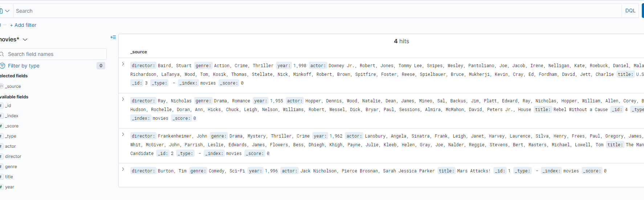
Task: Switch query language via DQL button
Action: [630, 11]
